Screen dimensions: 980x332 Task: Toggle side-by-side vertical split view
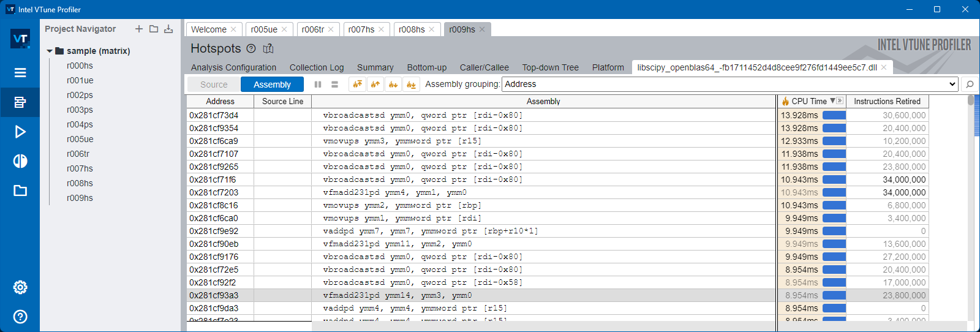click(318, 85)
